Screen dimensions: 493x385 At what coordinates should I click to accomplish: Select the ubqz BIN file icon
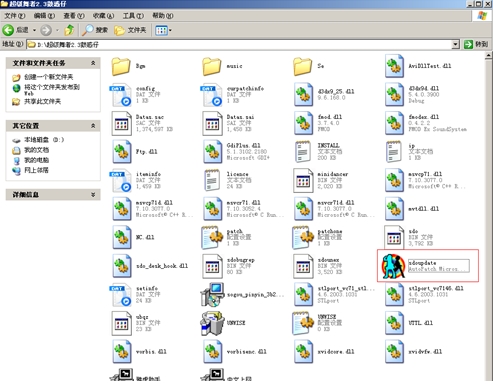coord(121,323)
